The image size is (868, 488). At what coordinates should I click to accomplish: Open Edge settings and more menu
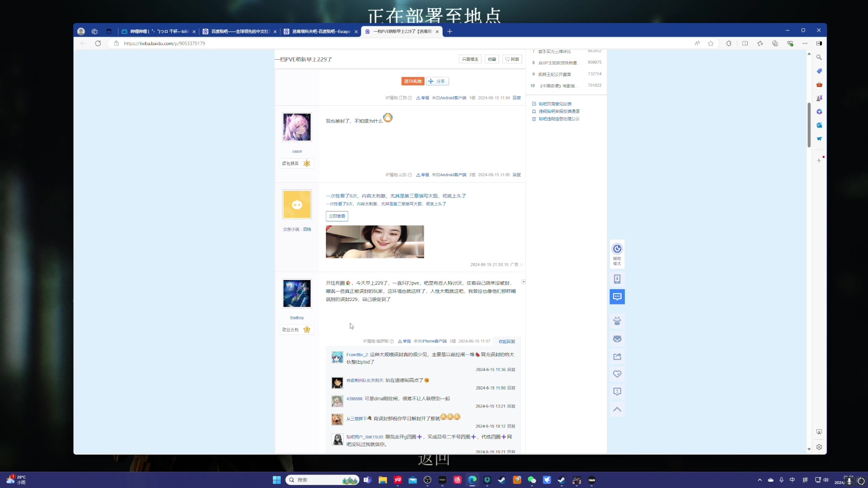coord(805,43)
